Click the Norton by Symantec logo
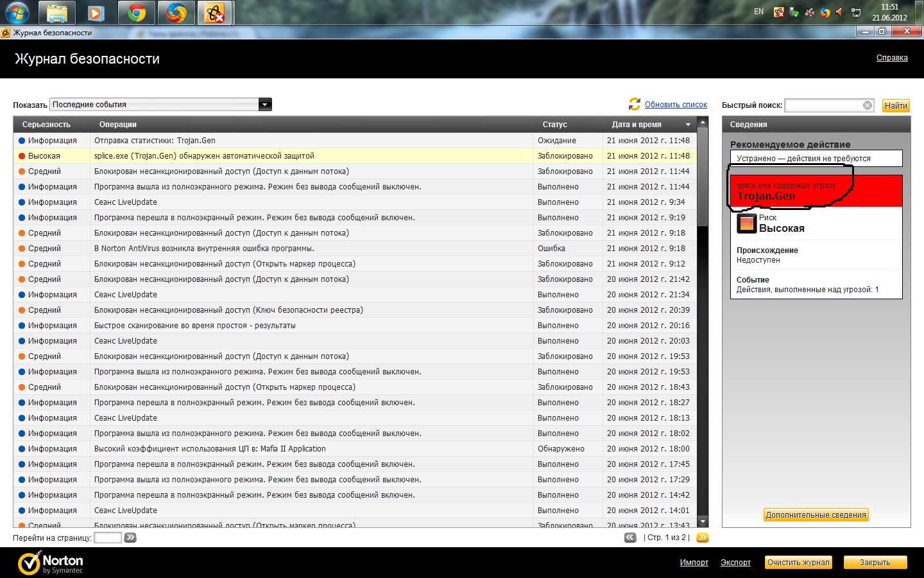The image size is (924, 578). (x=51, y=563)
